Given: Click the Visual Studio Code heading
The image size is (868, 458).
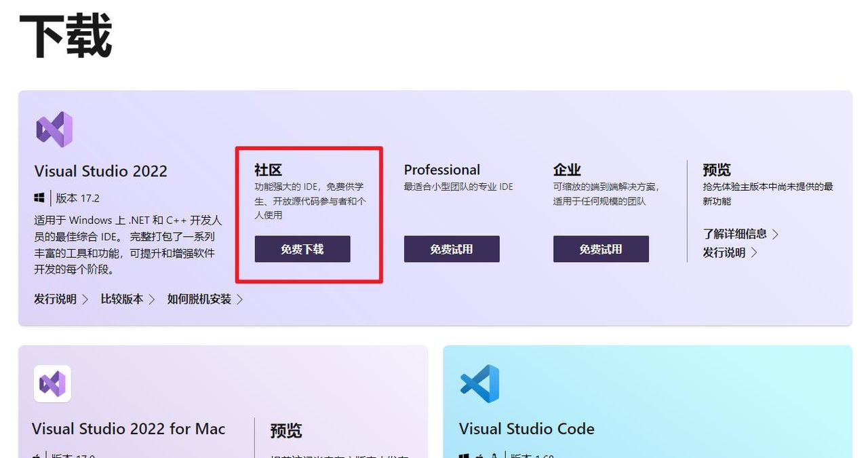Looking at the screenshot, I should 527,429.
